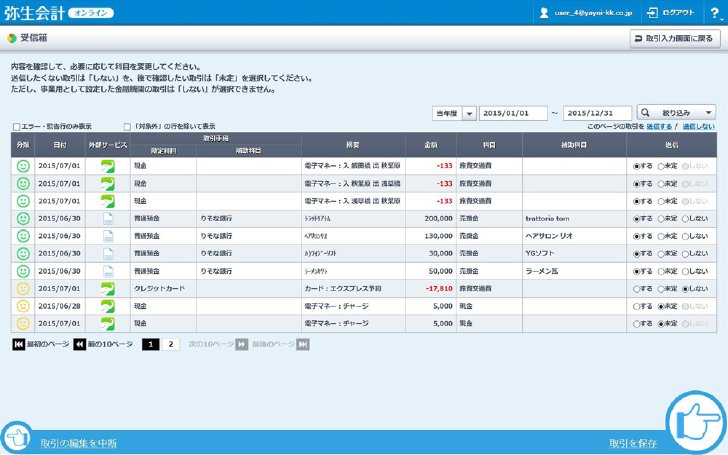The width and height of the screenshot is (728, 455).
Task: Select しない for YGソフト row
Action: point(685,254)
